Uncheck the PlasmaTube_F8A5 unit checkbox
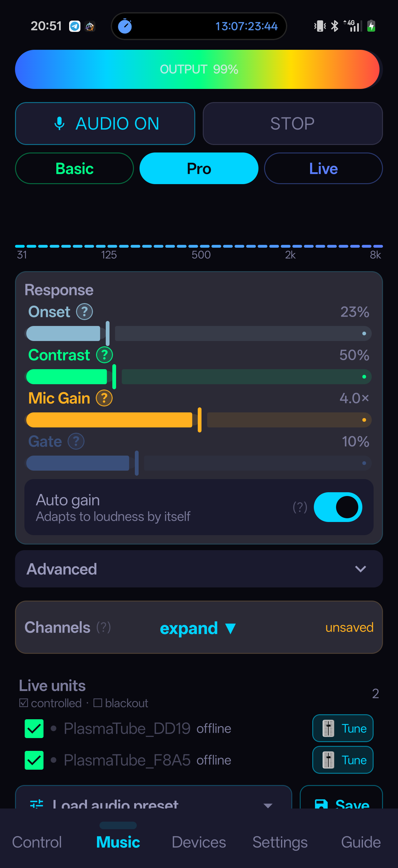 coord(34,760)
